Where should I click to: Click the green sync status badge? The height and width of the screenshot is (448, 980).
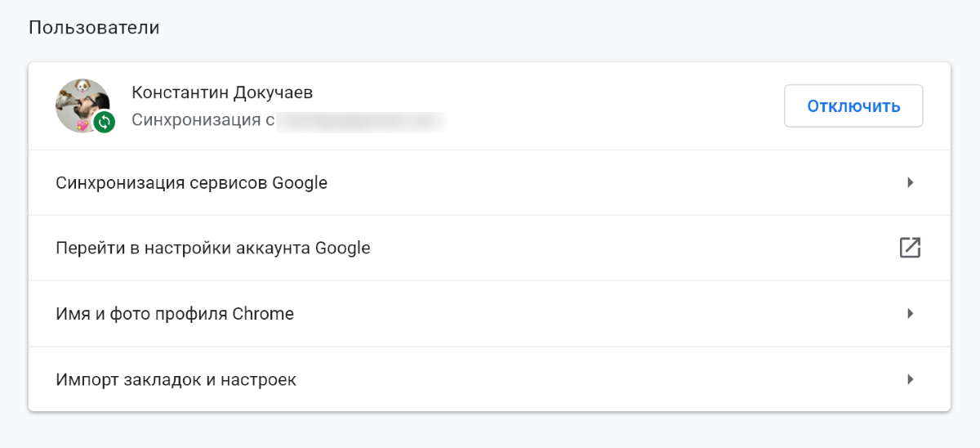[104, 123]
